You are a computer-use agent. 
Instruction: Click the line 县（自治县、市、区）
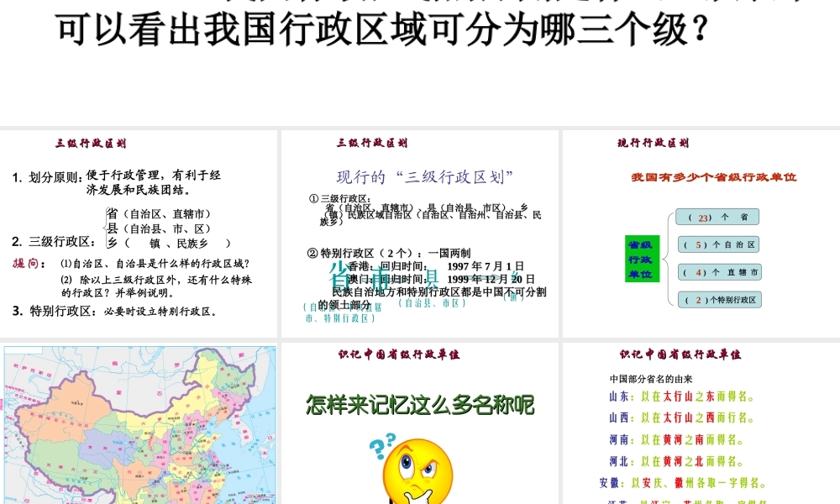159,228
